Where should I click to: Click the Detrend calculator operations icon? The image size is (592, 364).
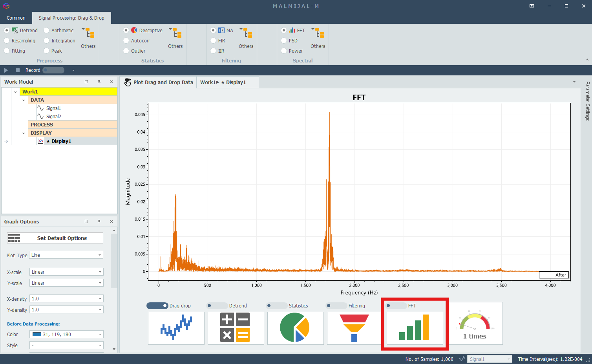pos(236,328)
